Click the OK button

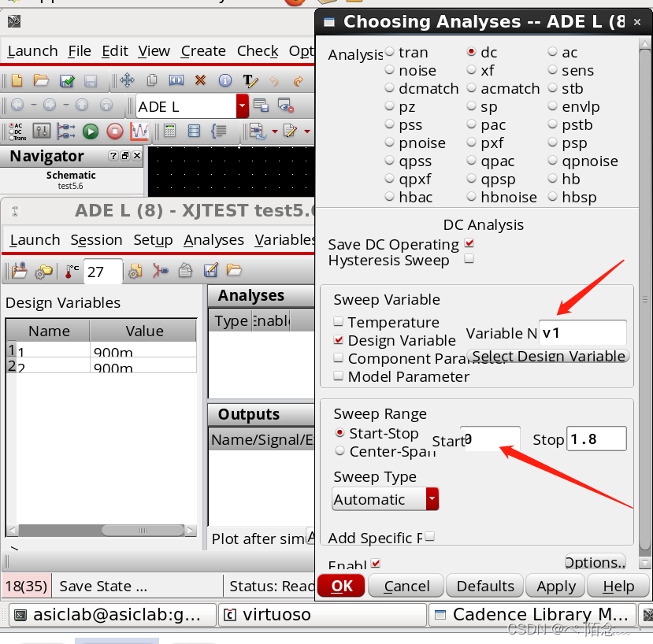tap(341, 586)
